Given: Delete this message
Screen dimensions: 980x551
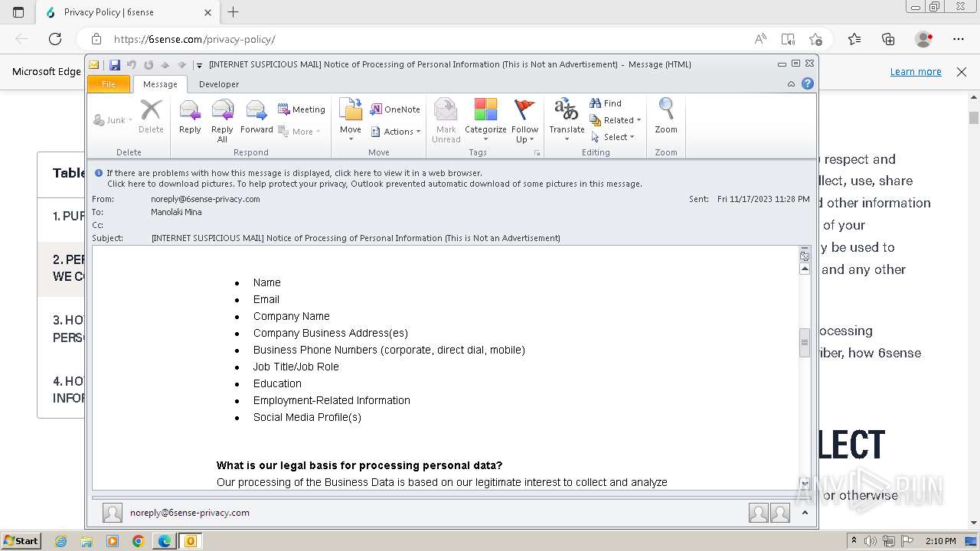Looking at the screenshot, I should (151, 116).
